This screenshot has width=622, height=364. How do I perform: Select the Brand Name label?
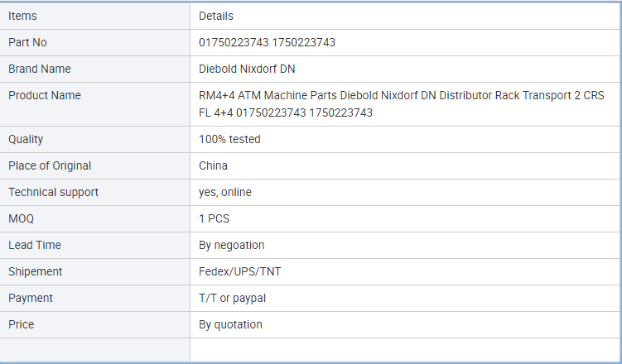point(40,69)
